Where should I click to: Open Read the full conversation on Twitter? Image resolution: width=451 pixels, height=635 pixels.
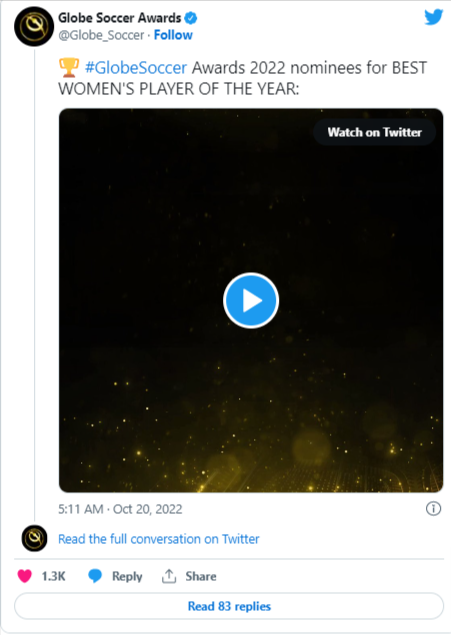coord(158,539)
